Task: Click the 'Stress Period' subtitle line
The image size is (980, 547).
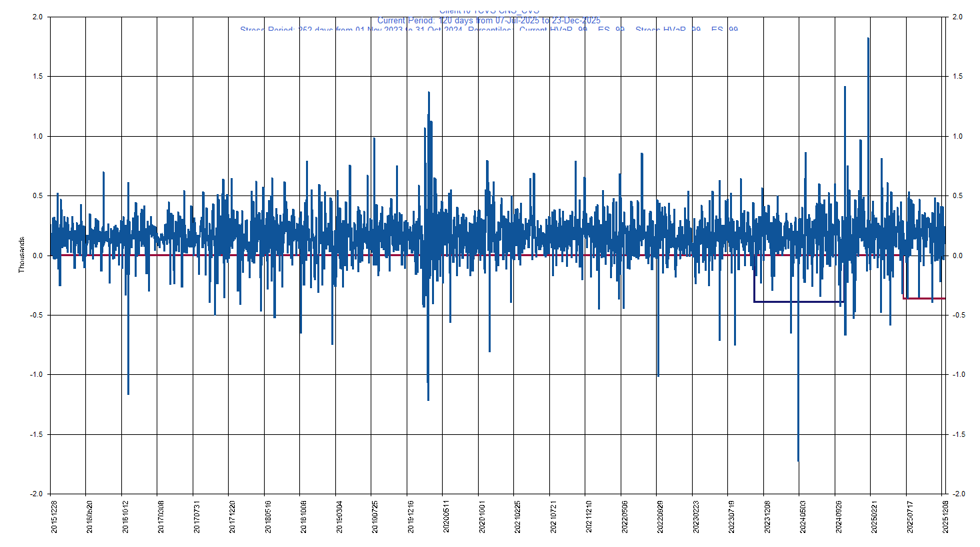Action: click(489, 30)
